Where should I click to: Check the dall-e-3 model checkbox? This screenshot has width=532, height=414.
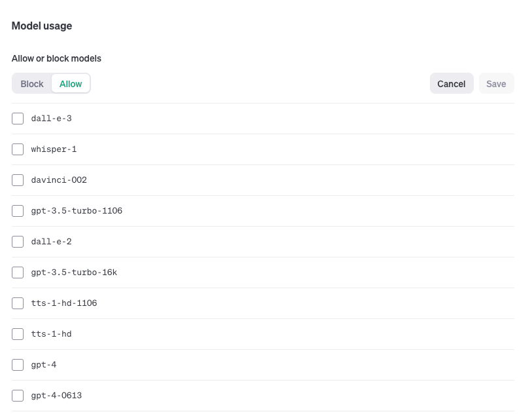point(18,119)
